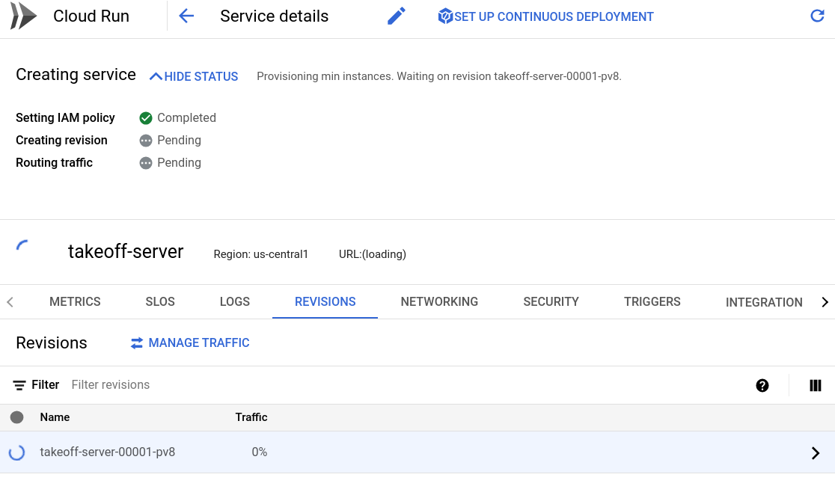Click the Cloud Run logo icon
The width and height of the screenshot is (835, 504).
tap(22, 15)
